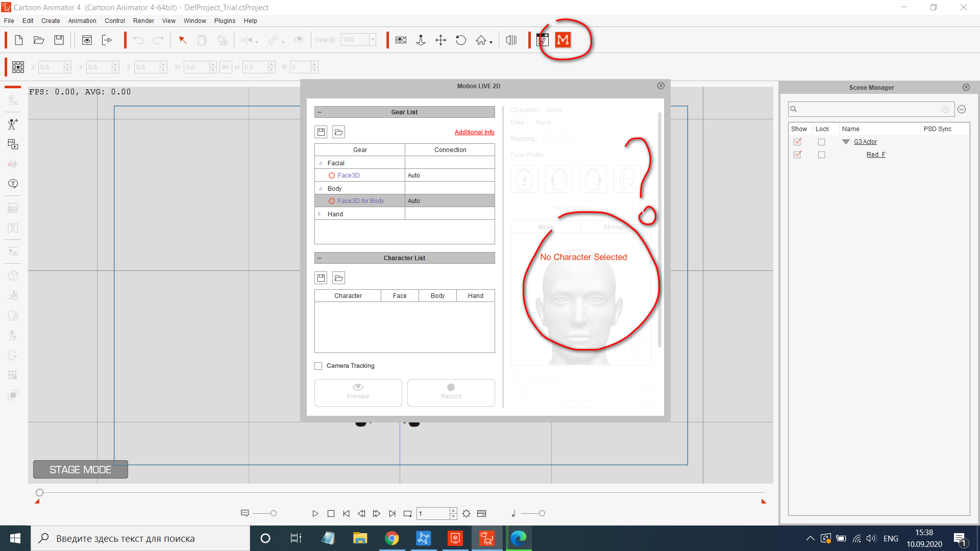Viewport: 980px width, 551px height.
Task: Open the Plugins menu
Action: (225, 21)
